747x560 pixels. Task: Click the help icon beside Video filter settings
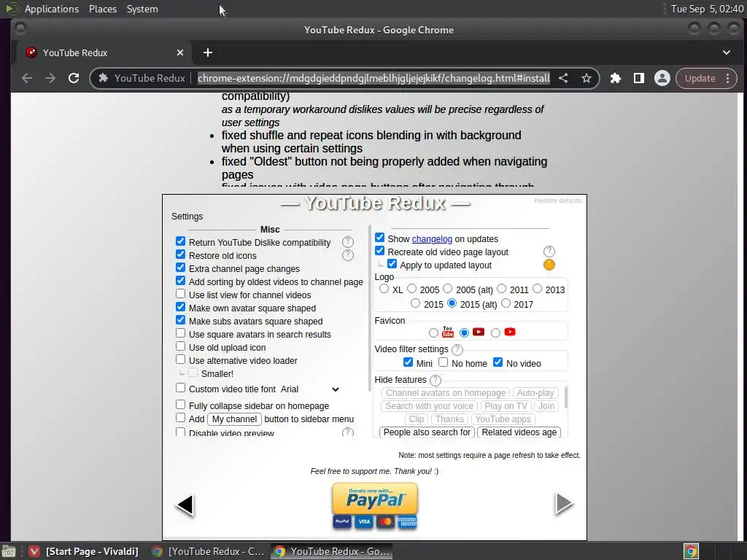457,349
